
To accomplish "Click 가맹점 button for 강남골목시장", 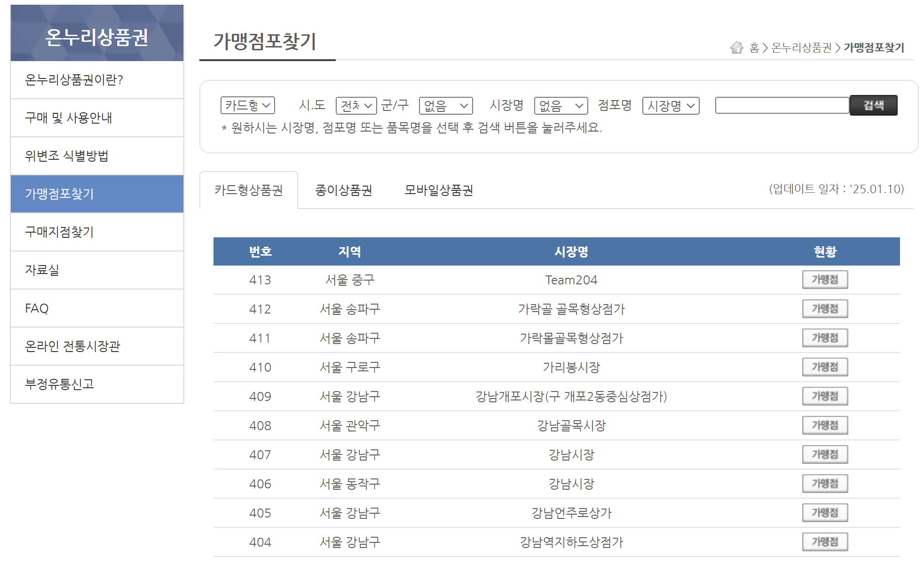I will [824, 425].
